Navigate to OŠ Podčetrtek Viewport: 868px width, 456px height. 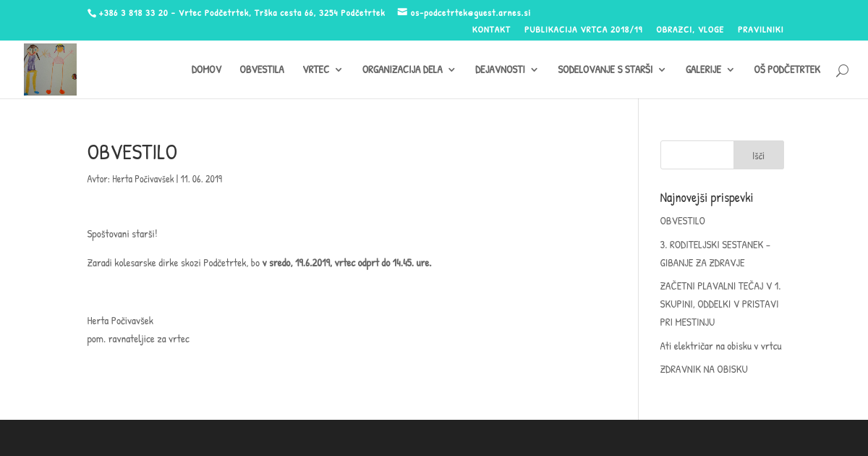tap(787, 69)
